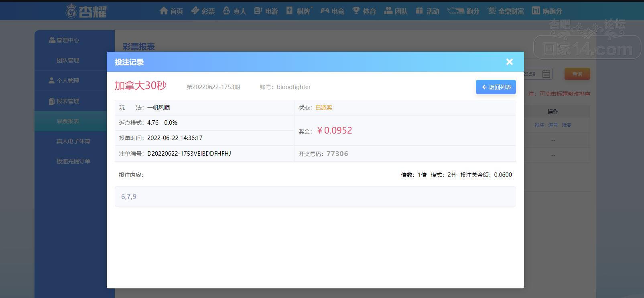Click the issue number 第20220622-1753期
The width and height of the screenshot is (644, 298).
pos(213,87)
